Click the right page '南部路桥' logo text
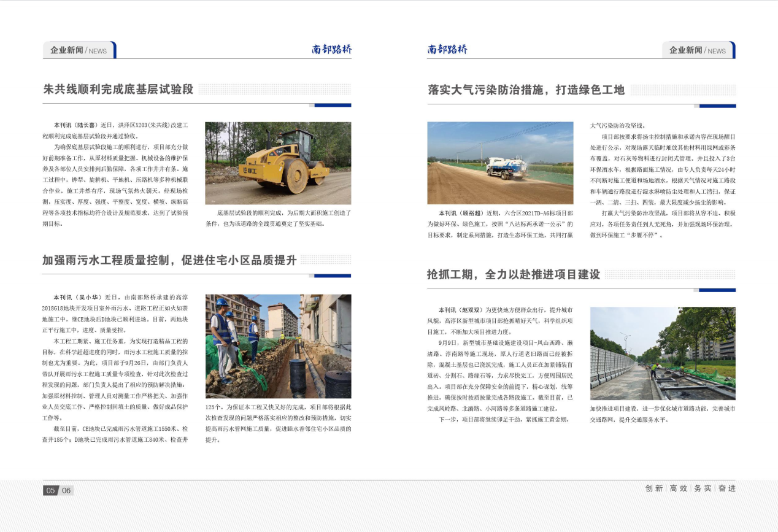 tap(447, 50)
